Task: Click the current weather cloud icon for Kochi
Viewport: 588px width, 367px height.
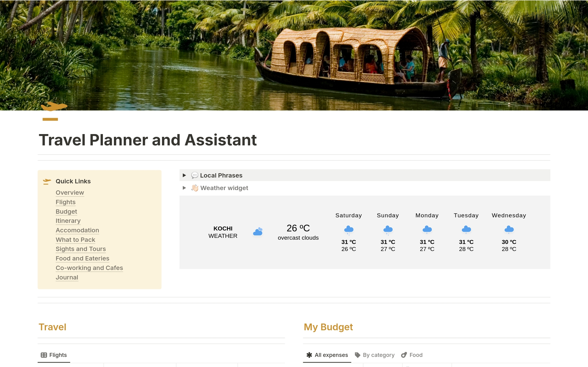Action: (x=258, y=232)
